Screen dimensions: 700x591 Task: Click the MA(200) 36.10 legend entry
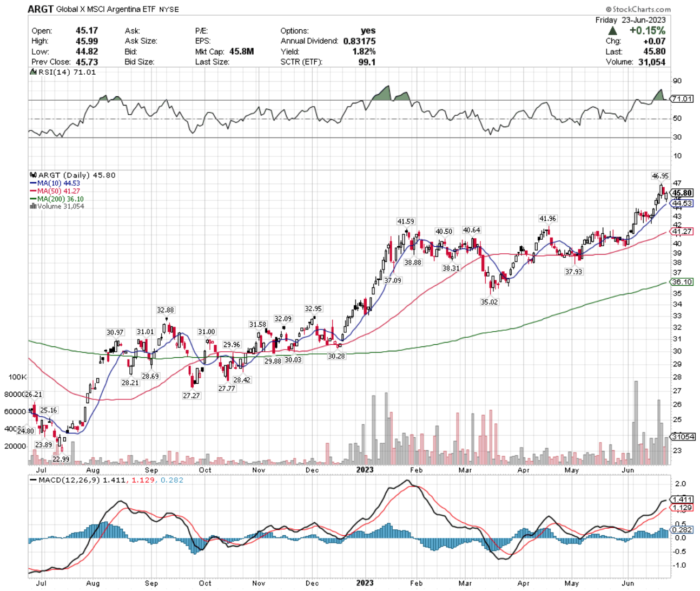[57, 199]
